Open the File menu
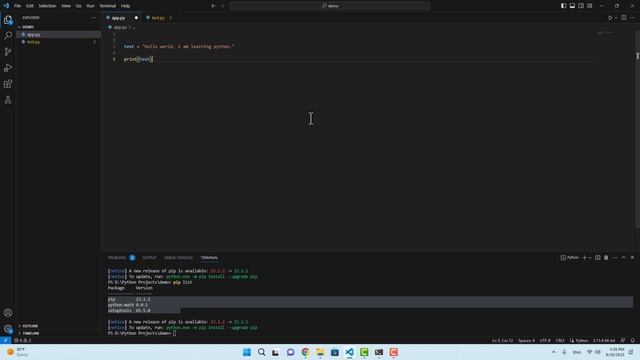This screenshot has width=640, height=360. 17,6
